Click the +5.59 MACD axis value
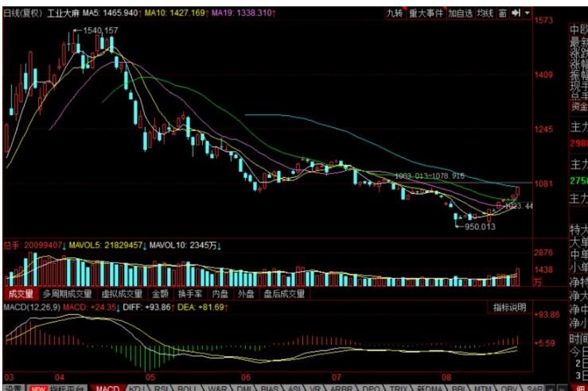 [546, 343]
